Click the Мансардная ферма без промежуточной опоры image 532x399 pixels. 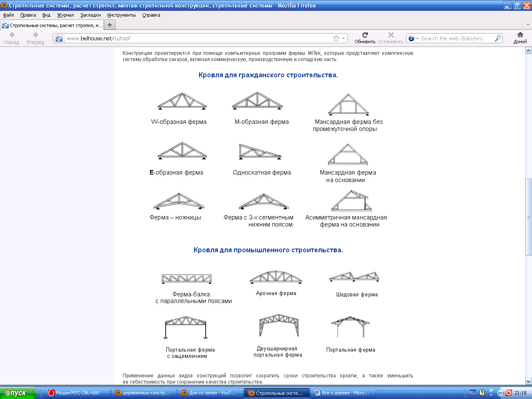pyautogui.click(x=348, y=105)
